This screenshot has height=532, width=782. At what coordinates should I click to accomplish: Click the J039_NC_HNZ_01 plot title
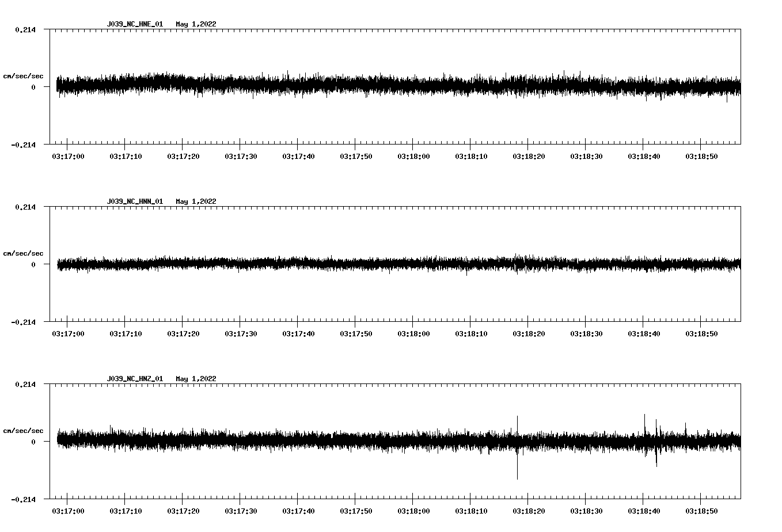[x=135, y=379]
